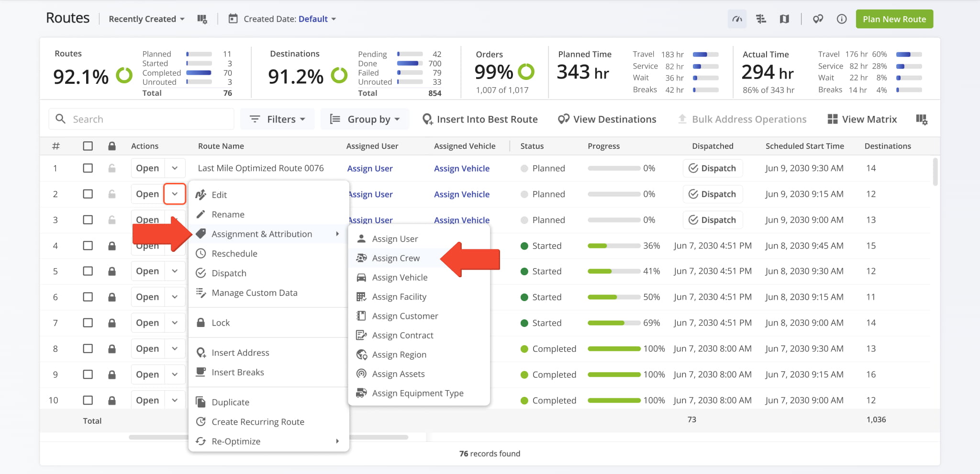Click the table column settings icon next to View Matrix
This screenshot has height=474, width=980.
[922, 119]
